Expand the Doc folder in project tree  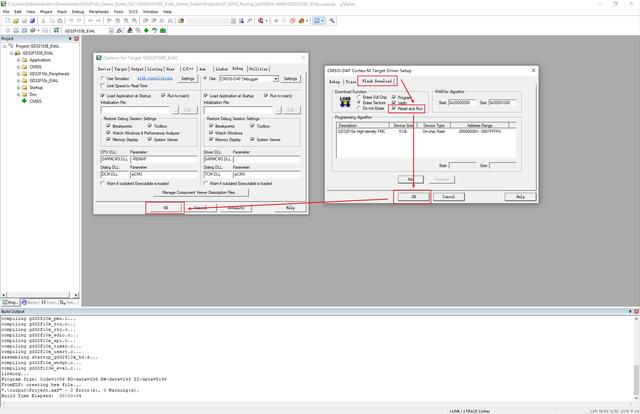pos(18,94)
